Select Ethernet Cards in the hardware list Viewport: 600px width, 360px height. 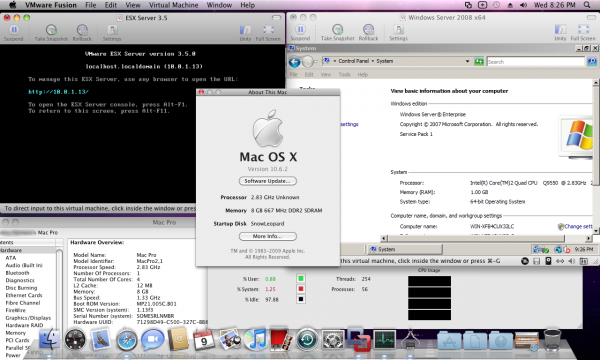pos(24,295)
